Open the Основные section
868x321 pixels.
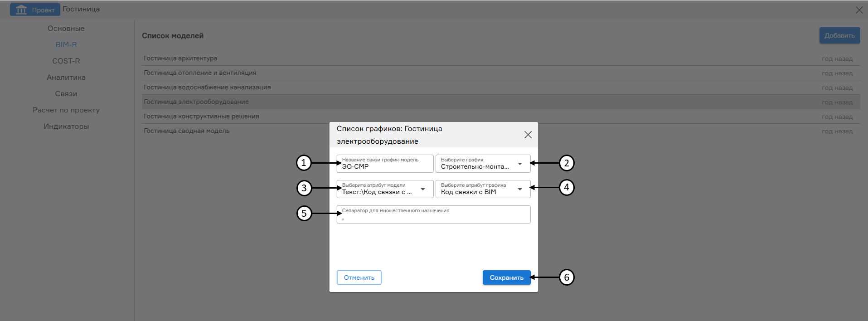[x=66, y=29]
